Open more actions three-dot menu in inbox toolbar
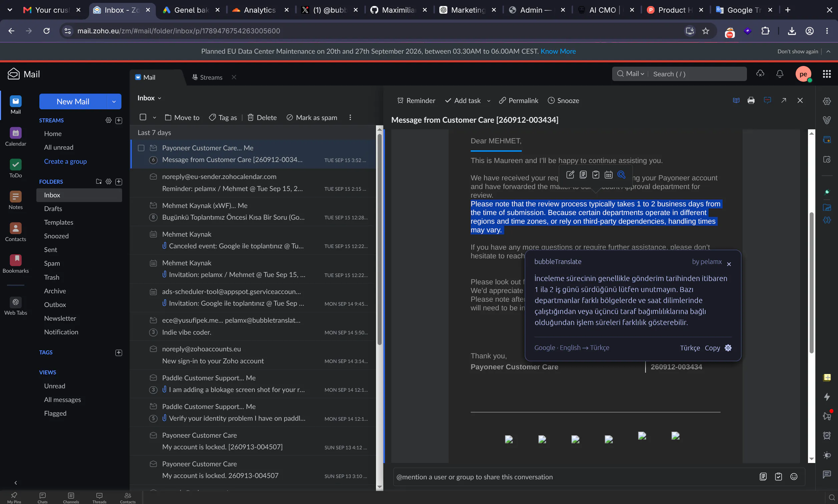838x504 pixels. pos(350,118)
